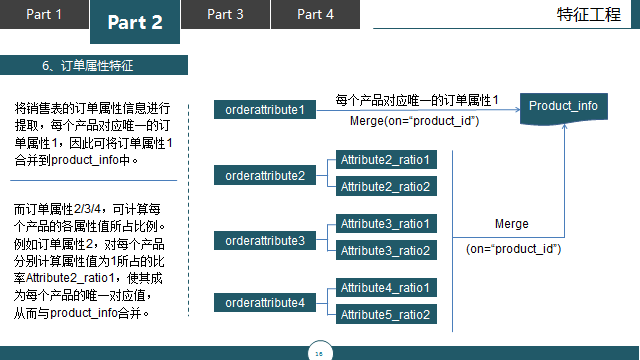The height and width of the screenshot is (360, 640).
Task: Select the orderattribute1 box
Action: coord(265,109)
